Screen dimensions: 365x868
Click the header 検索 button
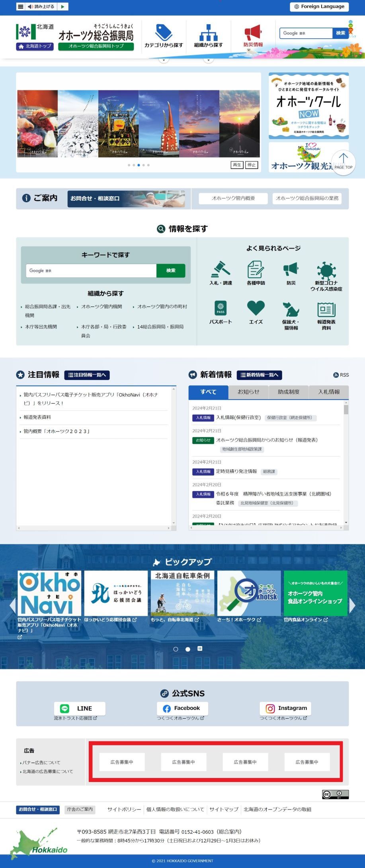(340, 33)
